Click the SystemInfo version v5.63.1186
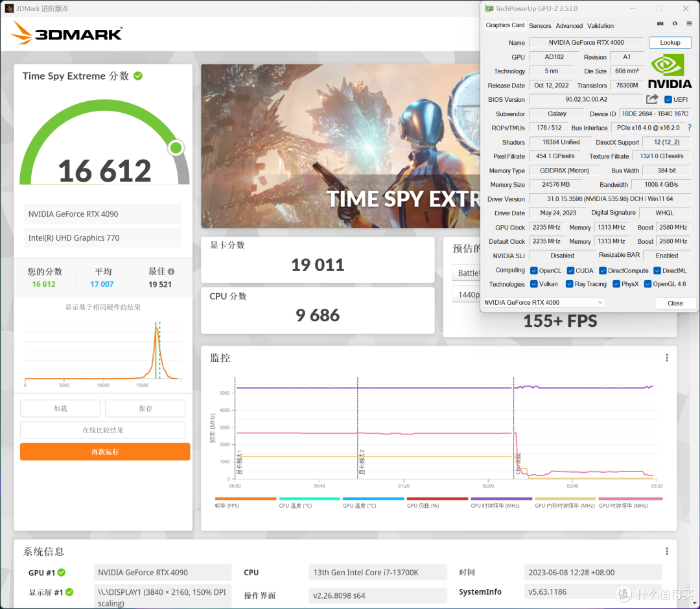The height and width of the screenshot is (609, 700). (x=593, y=592)
